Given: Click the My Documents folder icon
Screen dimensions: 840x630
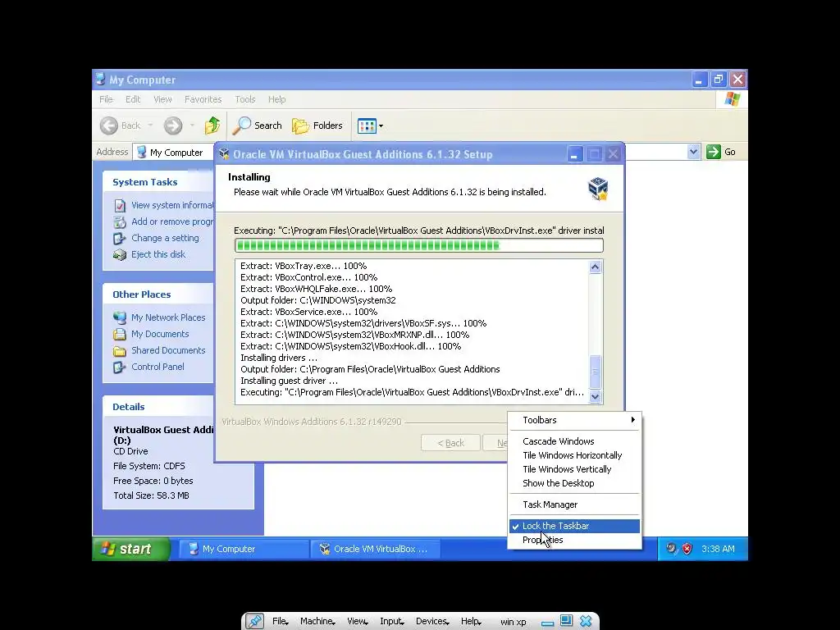Looking at the screenshot, I should click(120, 335).
